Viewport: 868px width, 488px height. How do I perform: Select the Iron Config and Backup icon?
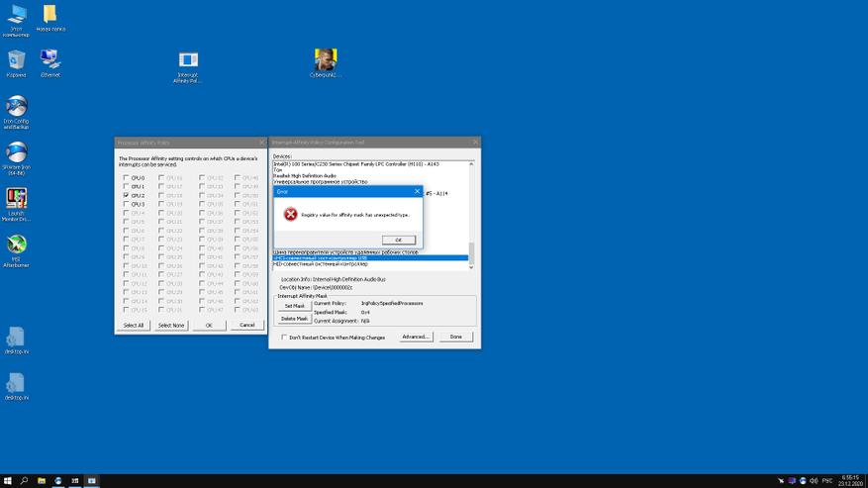(16, 107)
